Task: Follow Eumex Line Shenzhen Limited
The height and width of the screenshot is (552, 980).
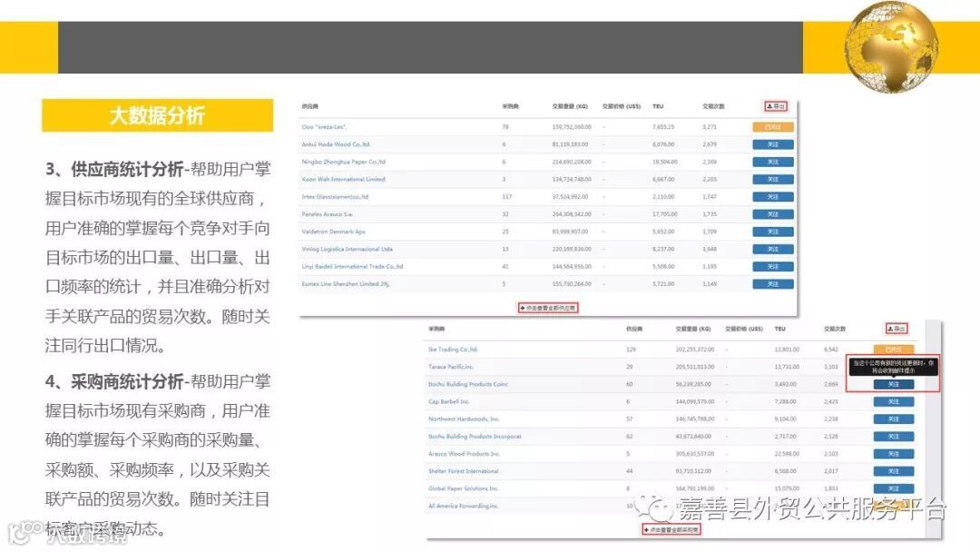Action: click(x=773, y=284)
